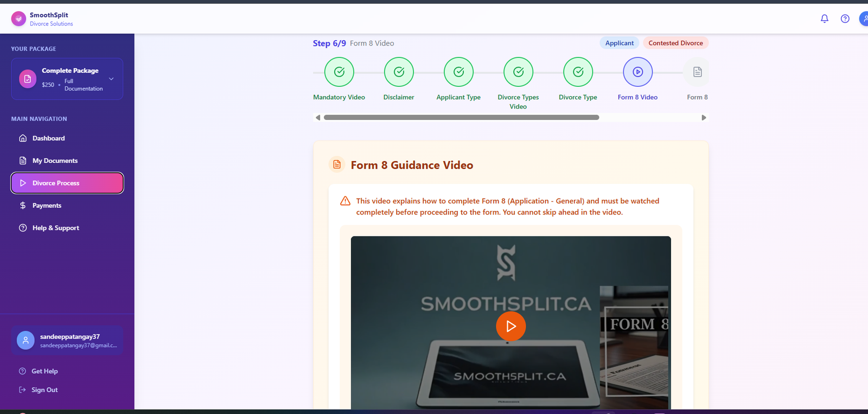Image resolution: width=868 pixels, height=414 pixels.
Task: Click the Form 8 Guidance Video heading
Action: (412, 165)
